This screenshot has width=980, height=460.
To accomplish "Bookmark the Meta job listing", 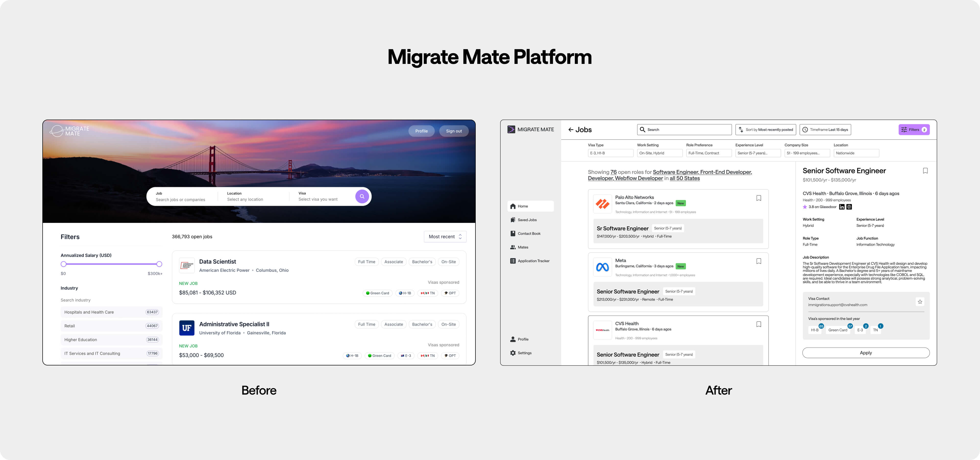I will click(x=758, y=261).
